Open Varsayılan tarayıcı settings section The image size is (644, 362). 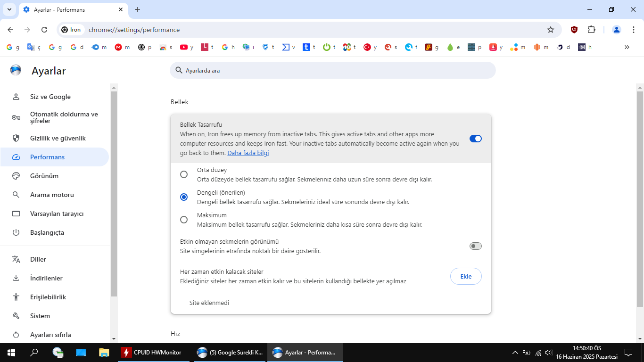pos(55,214)
